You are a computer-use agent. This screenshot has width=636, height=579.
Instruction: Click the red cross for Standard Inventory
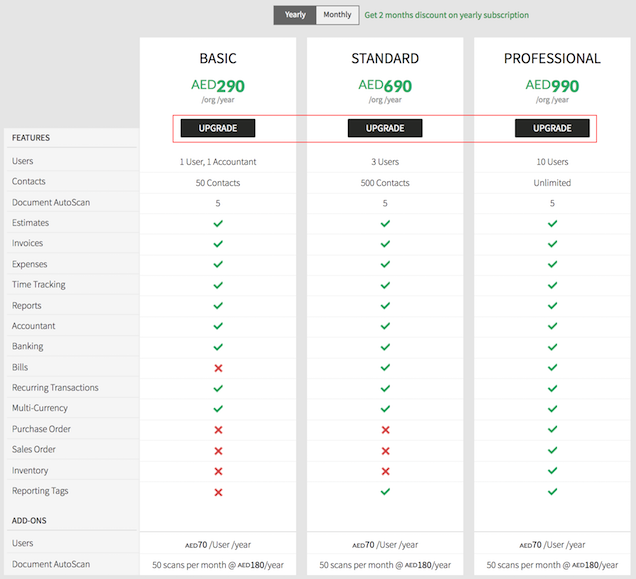pos(385,470)
